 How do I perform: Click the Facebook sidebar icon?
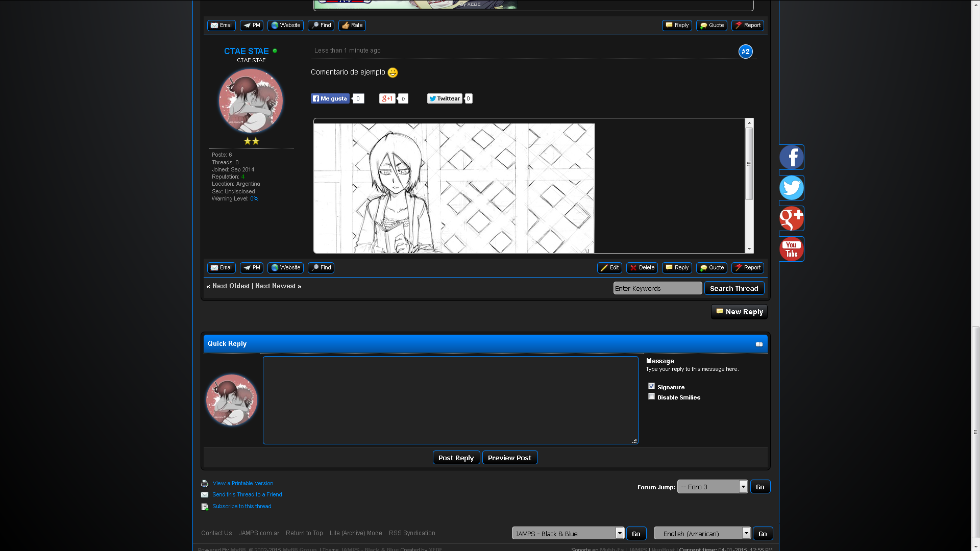(x=791, y=157)
